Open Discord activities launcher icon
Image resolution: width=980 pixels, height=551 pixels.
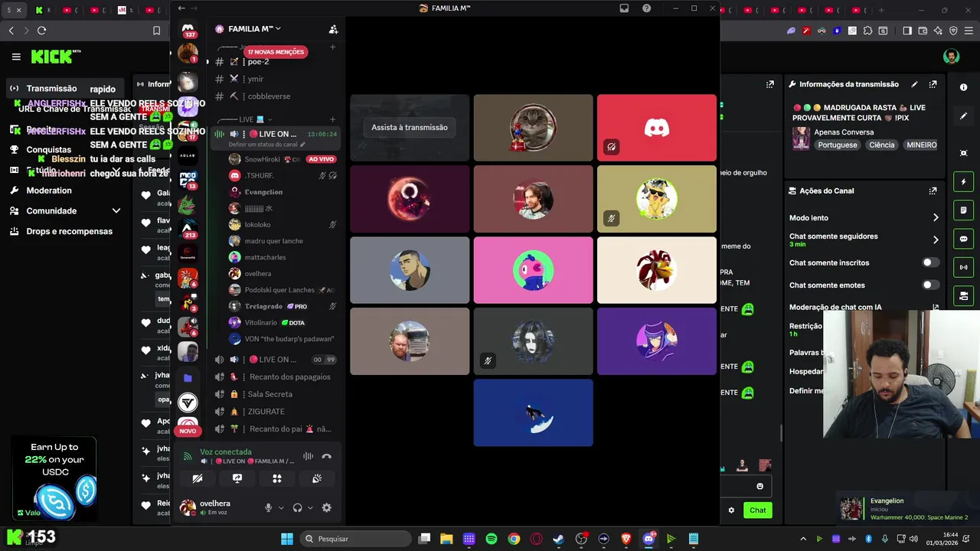point(277,478)
